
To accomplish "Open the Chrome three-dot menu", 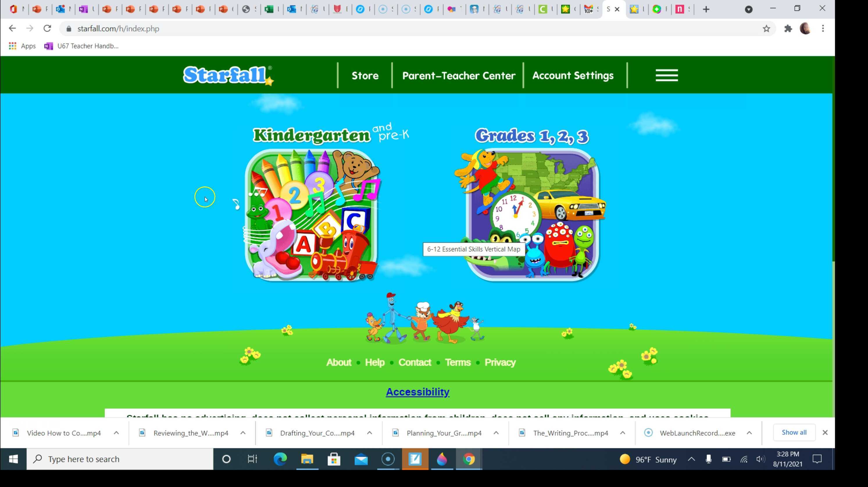I will 823,29.
